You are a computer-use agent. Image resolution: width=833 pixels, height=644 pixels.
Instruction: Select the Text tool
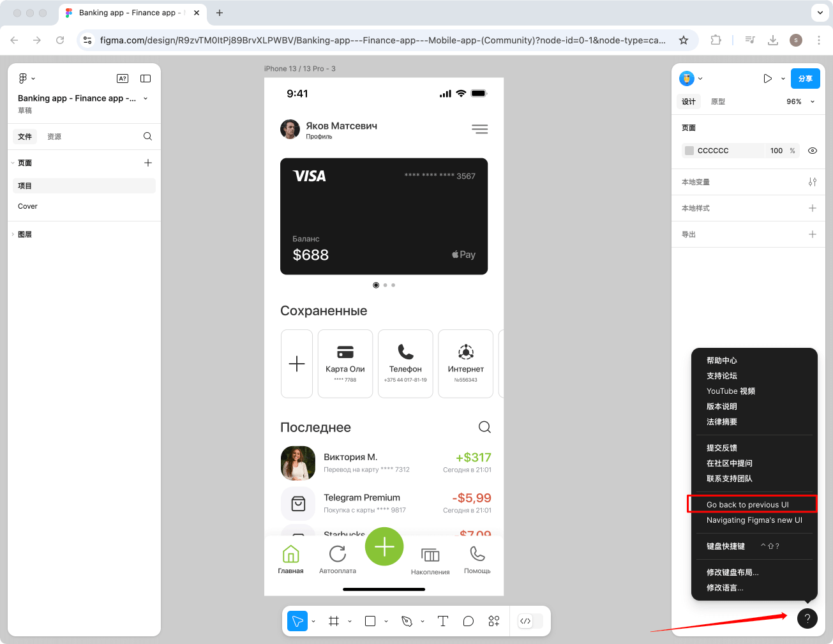(443, 621)
